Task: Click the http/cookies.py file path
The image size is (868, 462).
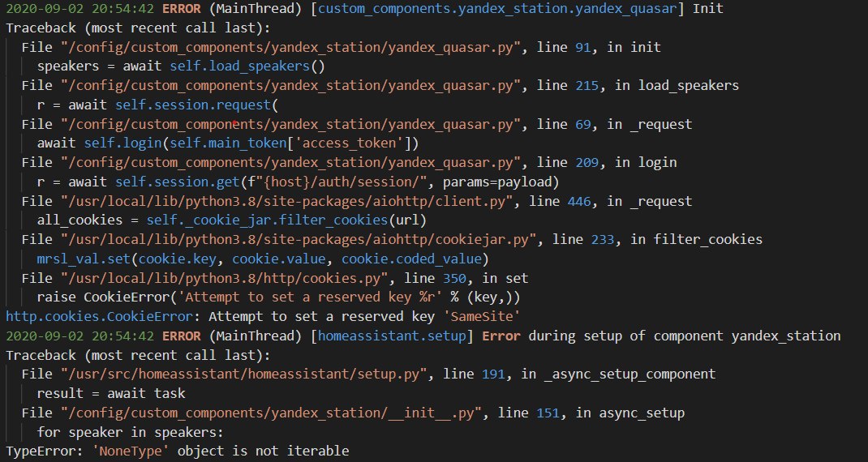Action: point(224,278)
